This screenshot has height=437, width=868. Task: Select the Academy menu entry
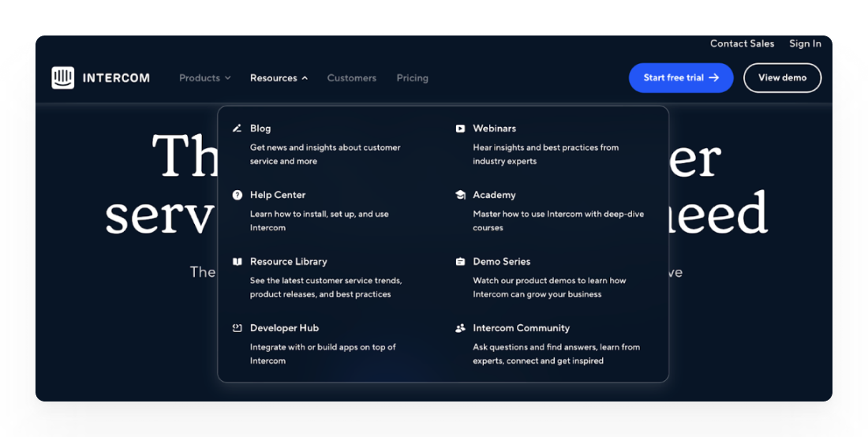[494, 195]
